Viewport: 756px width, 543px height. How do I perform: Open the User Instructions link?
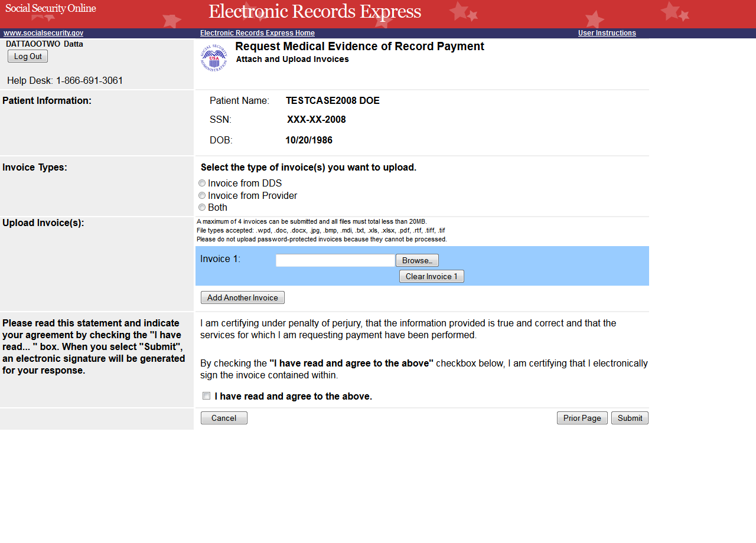pos(607,33)
